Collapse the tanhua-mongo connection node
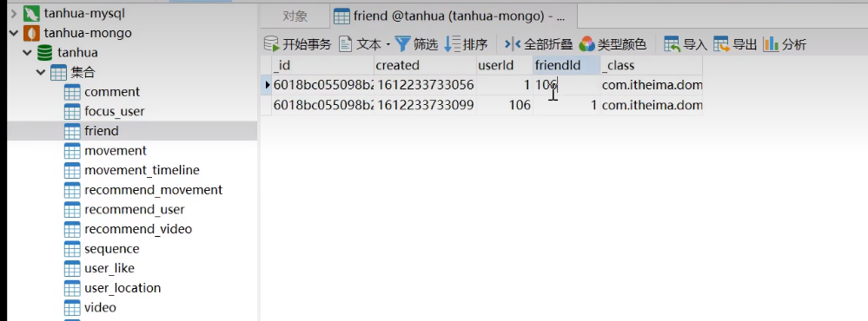Image resolution: width=868 pixels, height=321 pixels. point(14,33)
